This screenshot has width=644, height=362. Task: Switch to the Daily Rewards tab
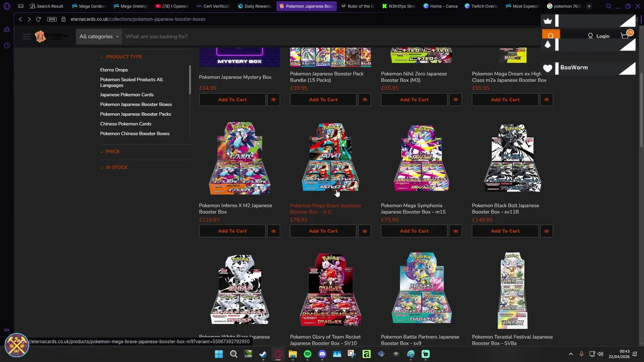(x=255, y=6)
